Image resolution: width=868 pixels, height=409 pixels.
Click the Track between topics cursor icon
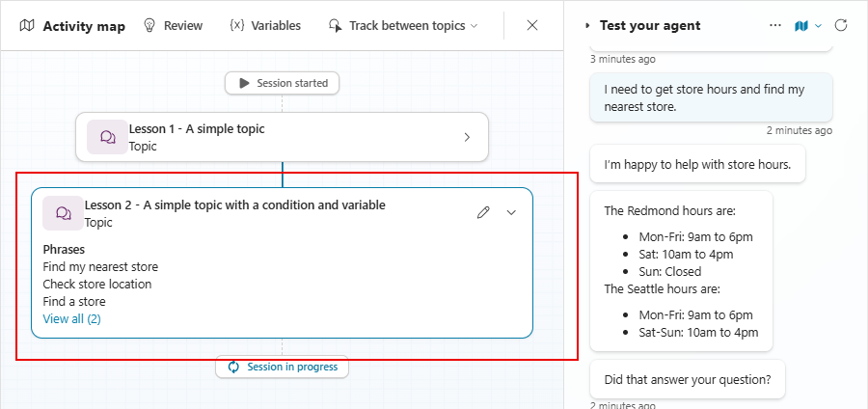tap(335, 26)
